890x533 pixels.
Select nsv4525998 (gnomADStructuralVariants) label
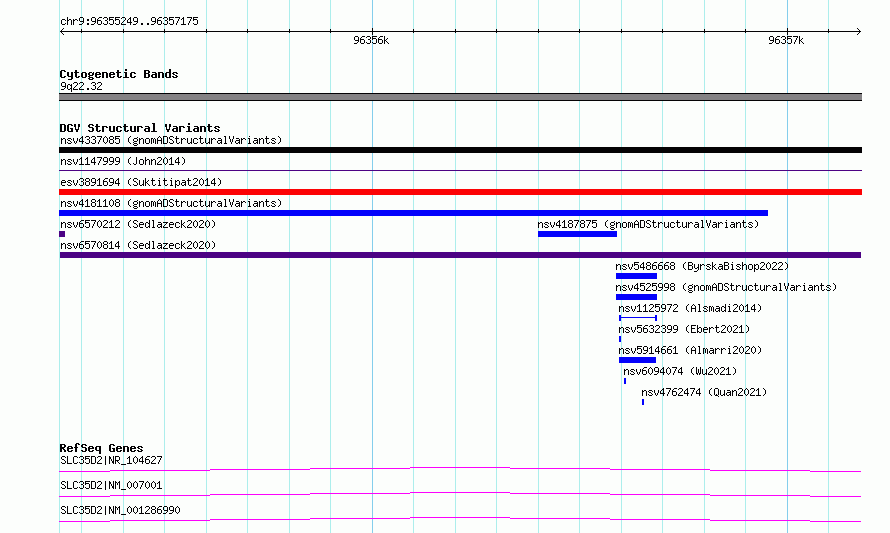[726, 287]
